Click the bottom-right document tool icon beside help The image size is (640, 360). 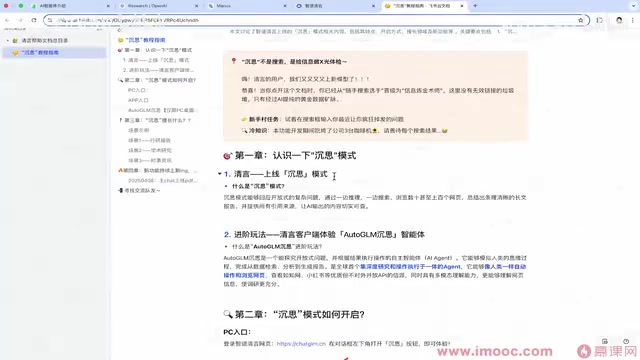point(604,341)
